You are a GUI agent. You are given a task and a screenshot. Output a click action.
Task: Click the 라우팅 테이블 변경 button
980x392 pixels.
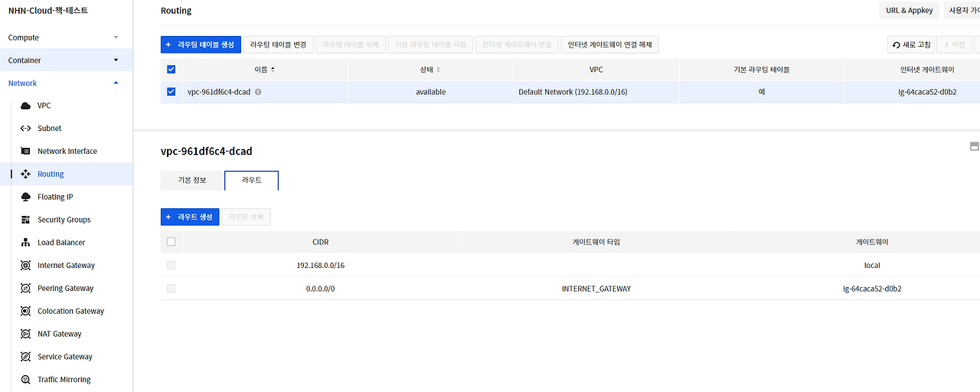[x=279, y=44]
